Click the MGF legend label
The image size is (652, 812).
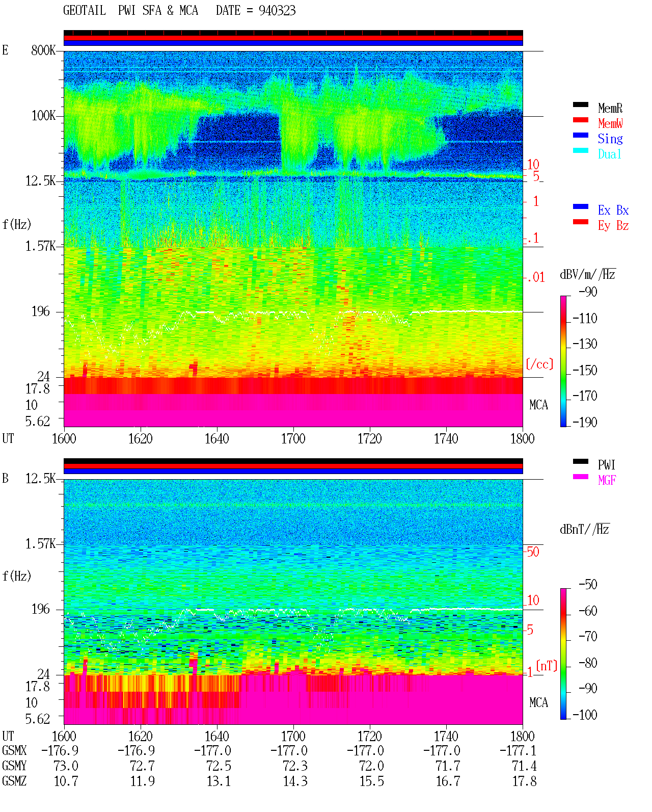607,480
